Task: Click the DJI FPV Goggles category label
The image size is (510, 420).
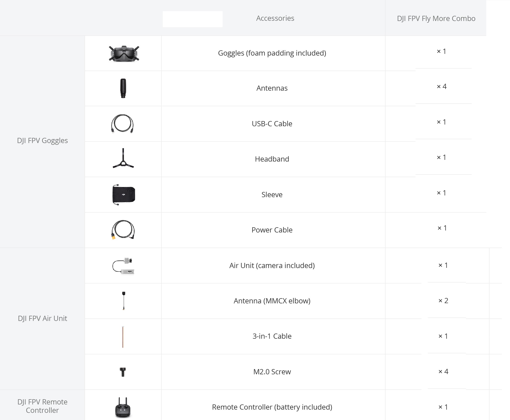Action: 42,141
